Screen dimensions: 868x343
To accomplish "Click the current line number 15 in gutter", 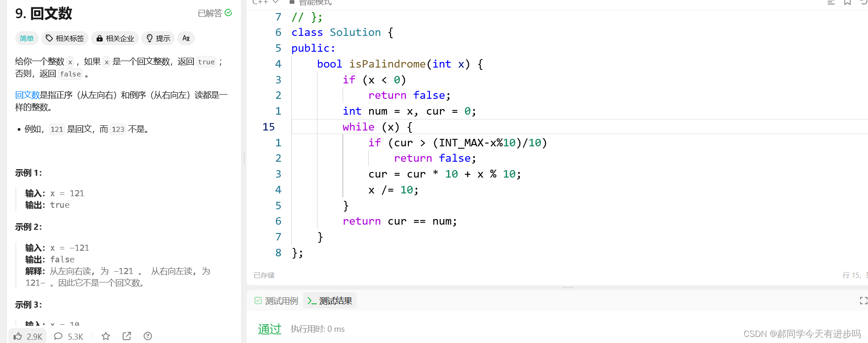I will point(269,127).
